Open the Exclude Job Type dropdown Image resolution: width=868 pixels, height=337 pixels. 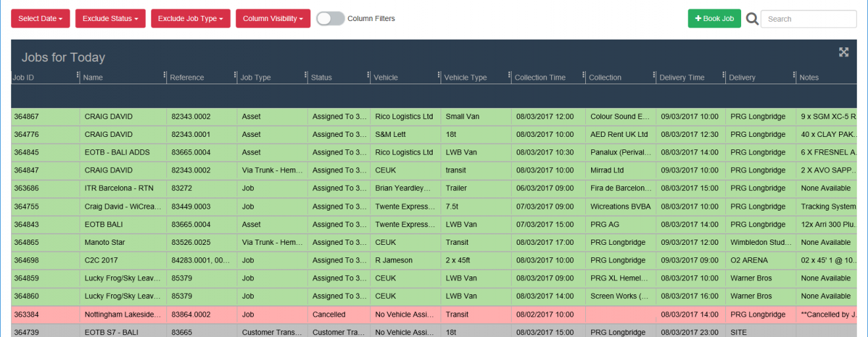(190, 18)
